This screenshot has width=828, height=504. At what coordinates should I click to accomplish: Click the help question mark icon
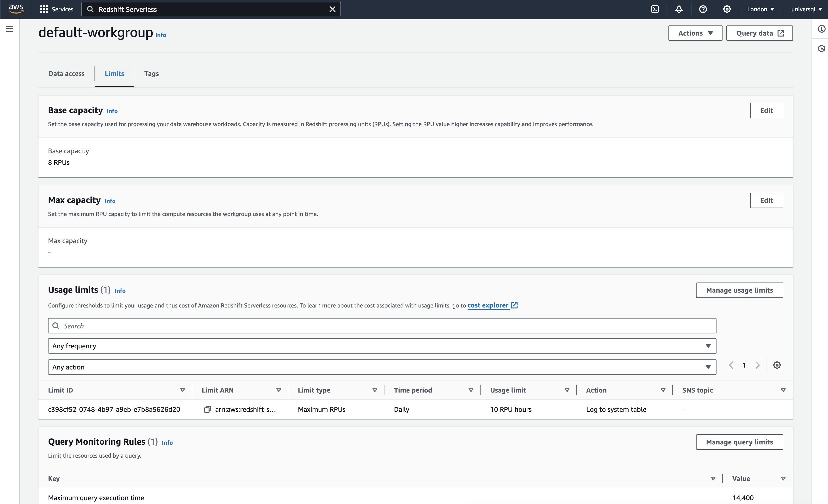tap(703, 9)
